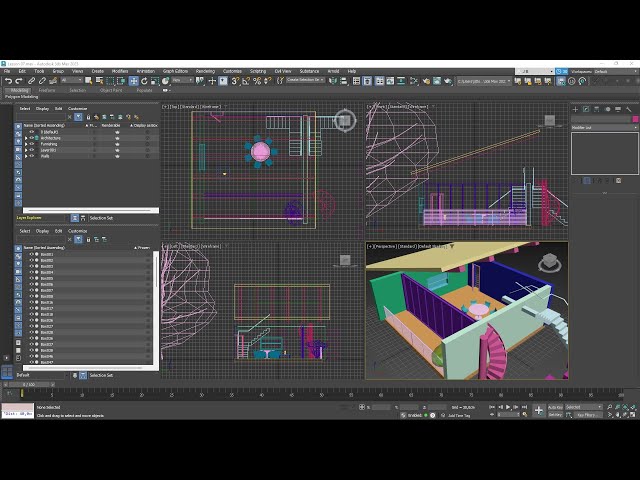Viewport: 640px width, 480px height.
Task: Toggle Display as Box for Furnishing layer
Action: pos(147,144)
